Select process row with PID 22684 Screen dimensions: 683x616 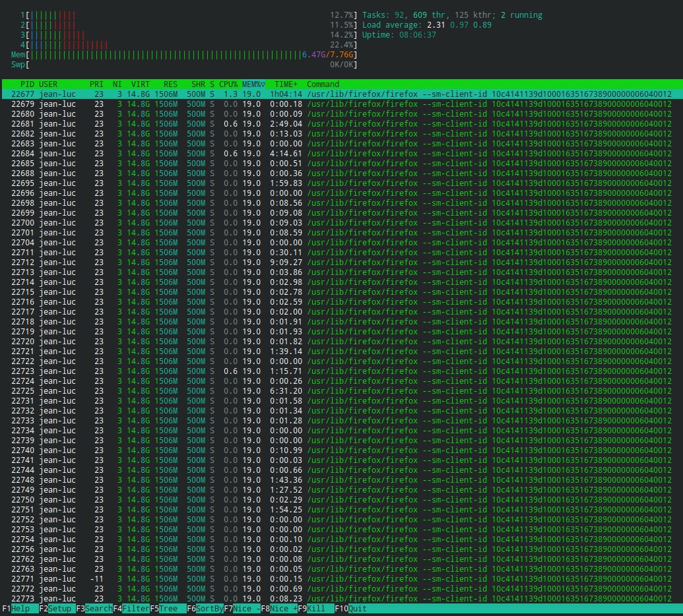(x=342, y=153)
